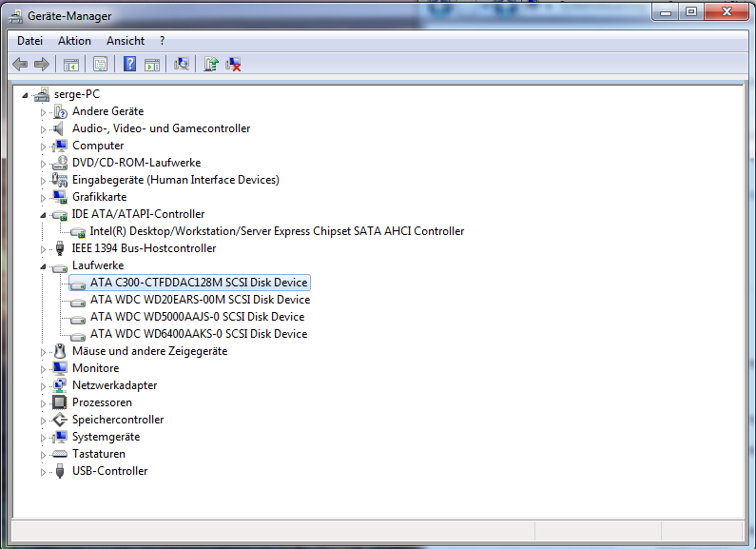Maximize the Geräte-Manager window
The height and width of the screenshot is (549, 756).
tap(691, 12)
